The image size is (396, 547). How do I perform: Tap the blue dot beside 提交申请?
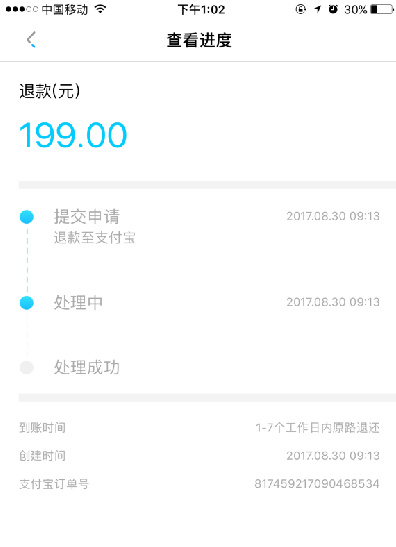click(x=27, y=217)
